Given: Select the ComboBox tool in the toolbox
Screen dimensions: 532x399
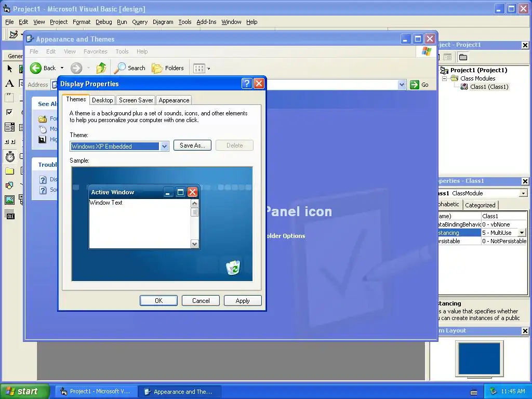Looking at the screenshot, I should [x=9, y=127].
